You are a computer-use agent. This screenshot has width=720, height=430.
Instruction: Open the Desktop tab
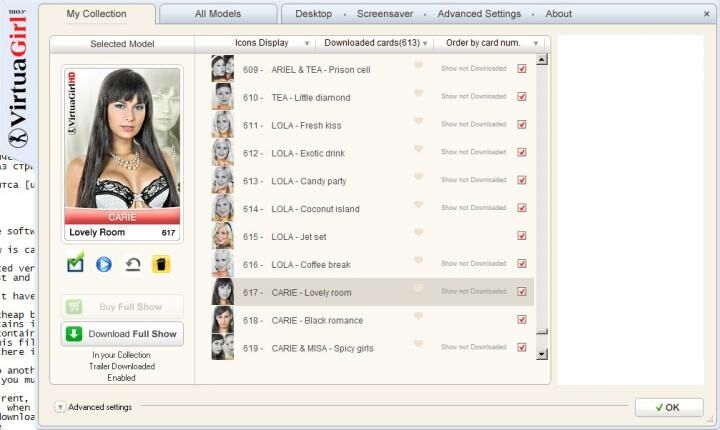click(x=314, y=14)
